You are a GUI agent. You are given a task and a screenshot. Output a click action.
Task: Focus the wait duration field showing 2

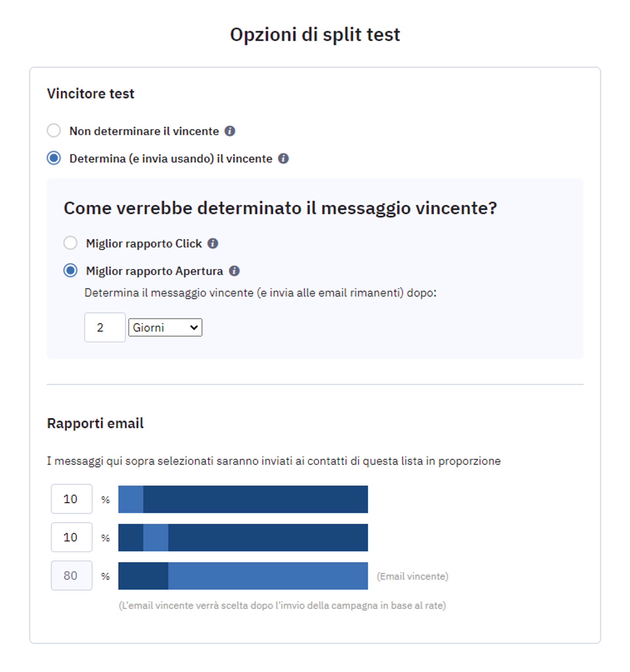coord(105,327)
